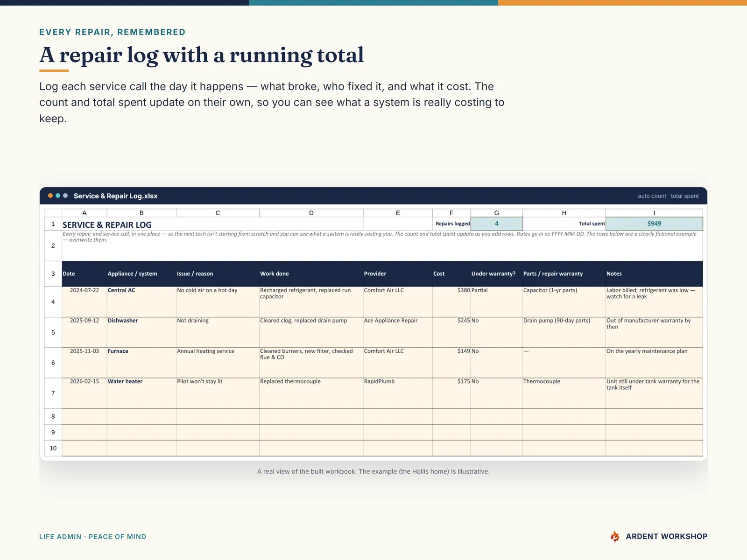The image size is (747, 560).
Task: Select row 4 header
Action: [x=53, y=302]
